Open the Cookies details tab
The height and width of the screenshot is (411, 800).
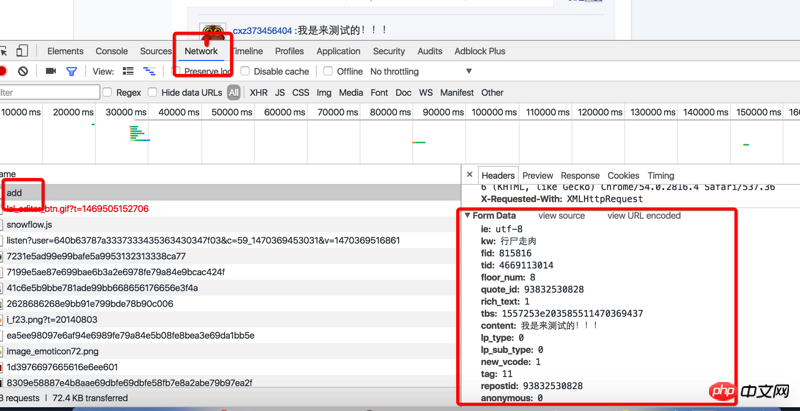[x=623, y=175]
